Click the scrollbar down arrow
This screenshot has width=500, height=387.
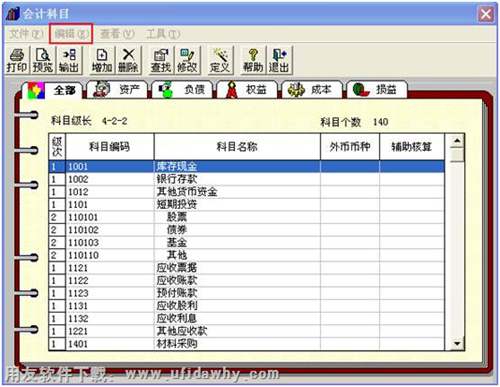(x=457, y=343)
